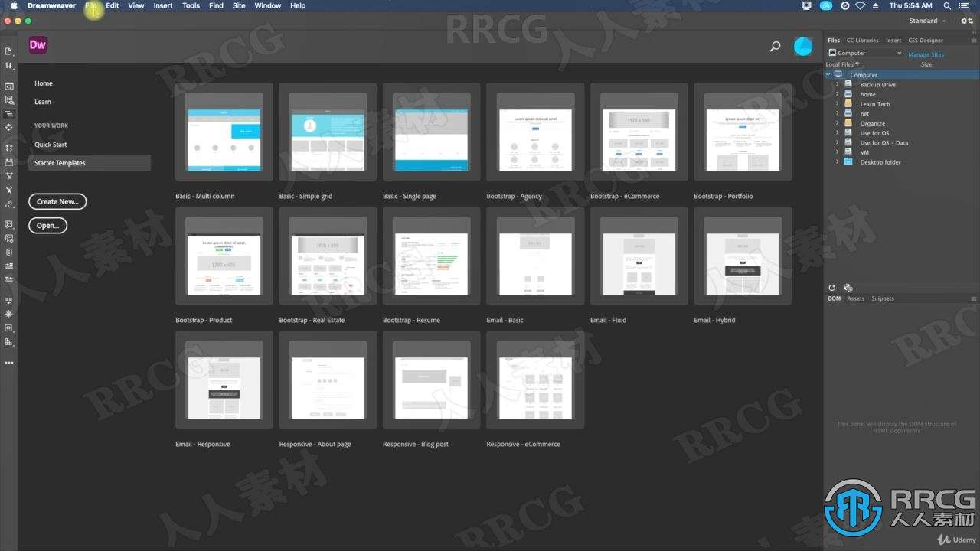The height and width of the screenshot is (551, 980).
Task: Open the Site menu
Action: click(239, 5)
